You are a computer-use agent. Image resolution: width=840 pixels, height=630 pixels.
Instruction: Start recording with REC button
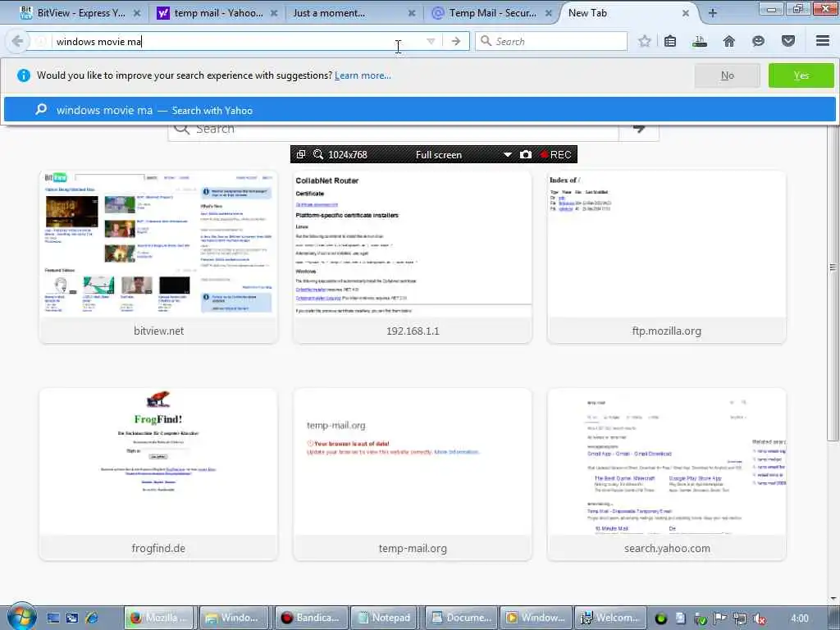[x=556, y=154]
